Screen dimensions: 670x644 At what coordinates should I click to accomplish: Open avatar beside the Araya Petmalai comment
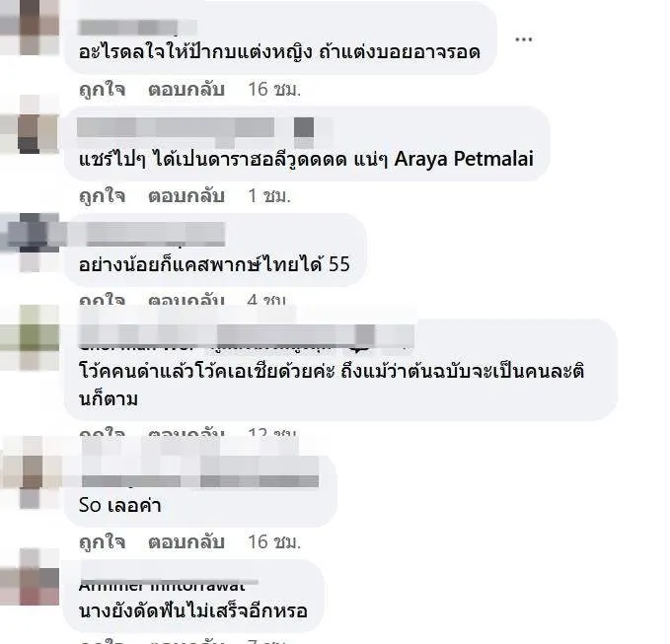(x=29, y=124)
